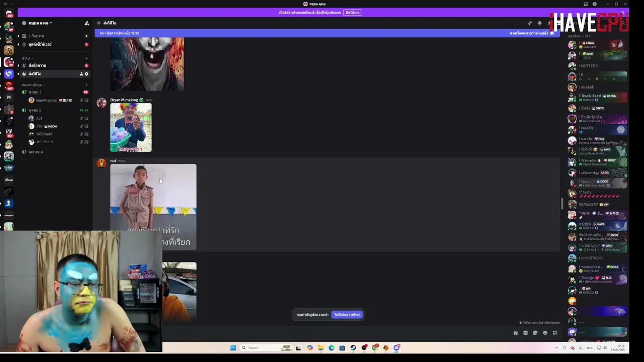Screen dimensions: 644x362
Task: Open the inbox icon in title bar
Action: pos(586,4)
